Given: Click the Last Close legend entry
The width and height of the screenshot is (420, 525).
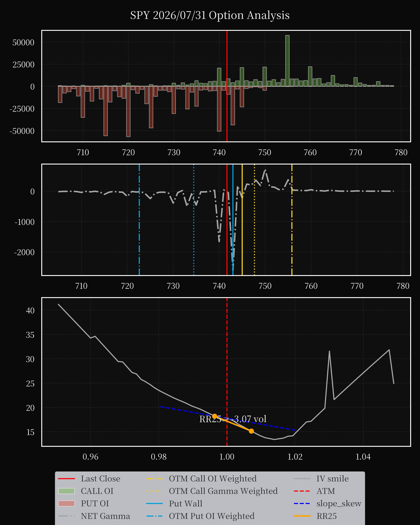Looking at the screenshot, I should (89, 479).
